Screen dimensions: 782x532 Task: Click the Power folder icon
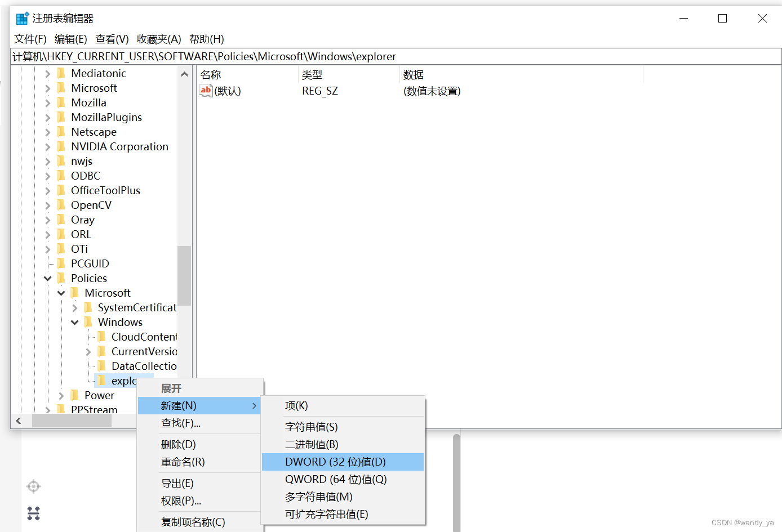[75, 395]
